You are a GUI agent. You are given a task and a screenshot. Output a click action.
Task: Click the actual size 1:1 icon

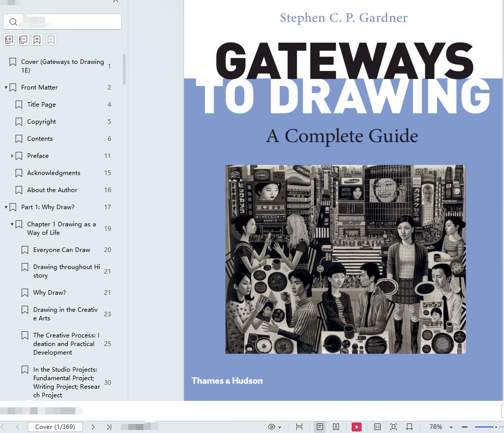point(377,427)
